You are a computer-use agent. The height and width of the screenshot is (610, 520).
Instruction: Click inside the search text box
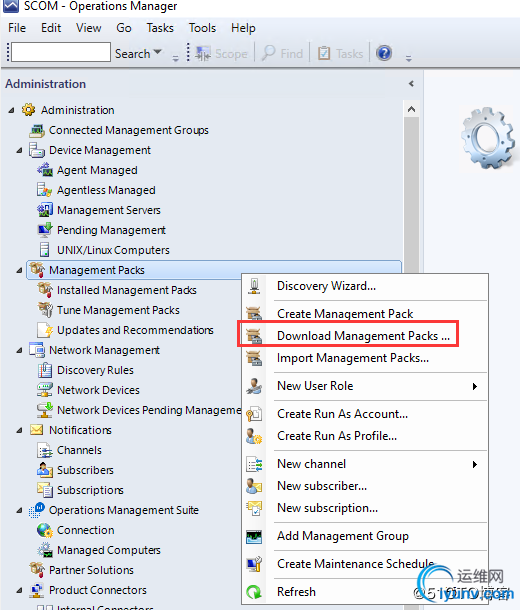pyautogui.click(x=61, y=52)
